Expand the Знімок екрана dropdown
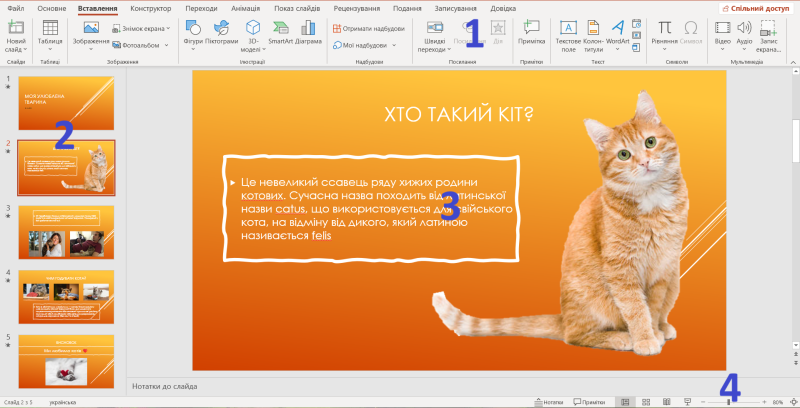The height and width of the screenshot is (408, 800). tap(168, 29)
